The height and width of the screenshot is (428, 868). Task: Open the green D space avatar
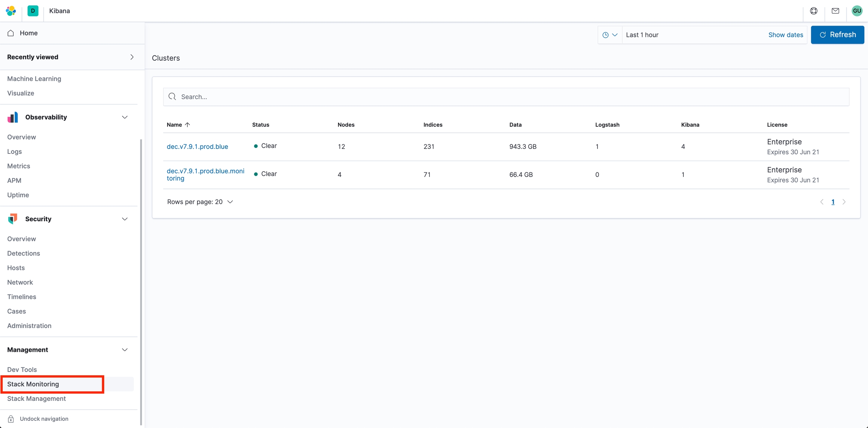click(33, 11)
